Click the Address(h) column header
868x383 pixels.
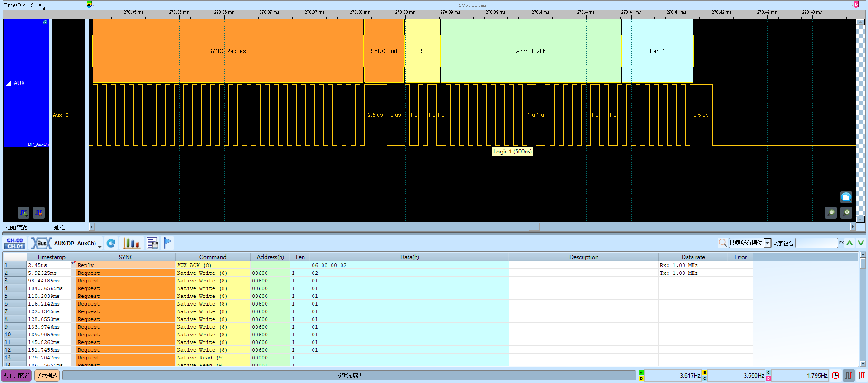[270, 257]
